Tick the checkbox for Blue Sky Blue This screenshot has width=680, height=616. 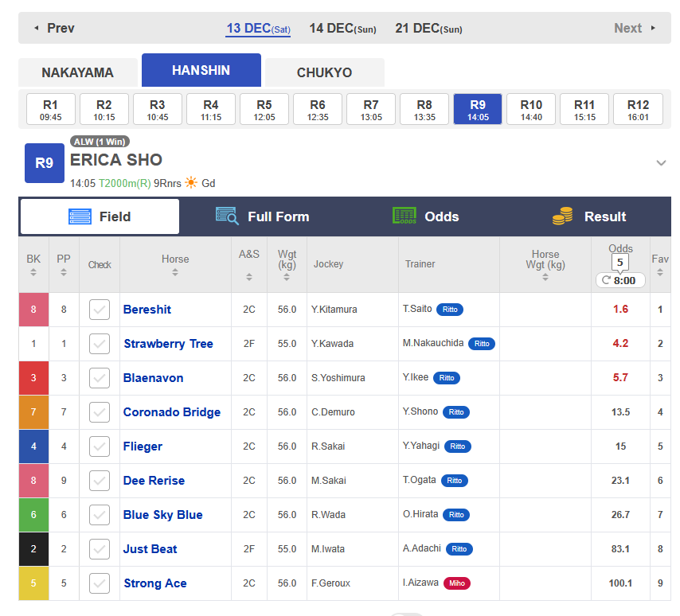(100, 515)
